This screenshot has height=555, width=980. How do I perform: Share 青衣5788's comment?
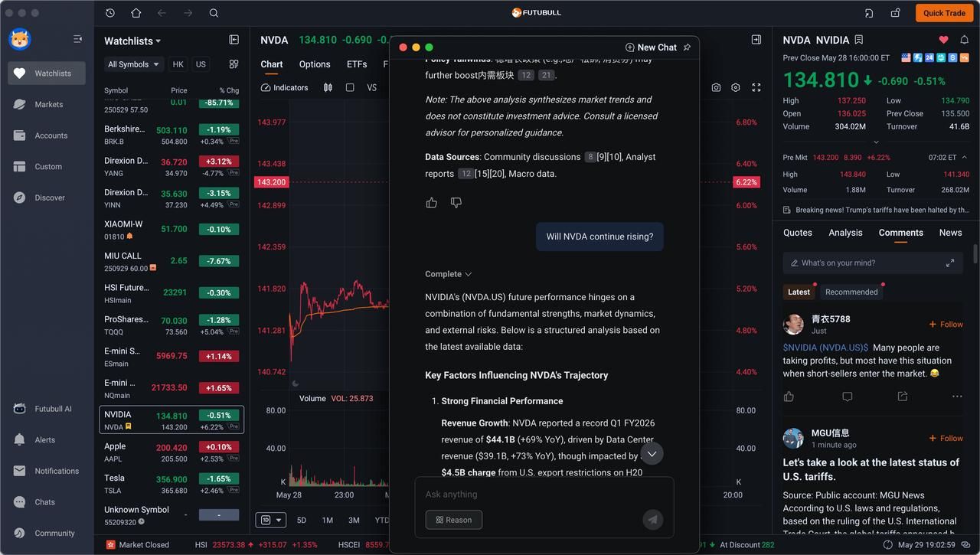(x=903, y=397)
